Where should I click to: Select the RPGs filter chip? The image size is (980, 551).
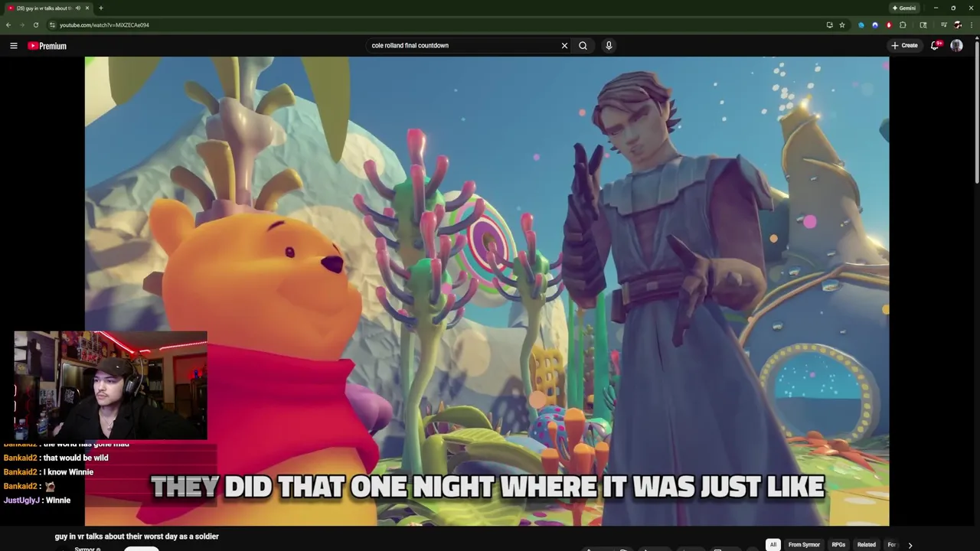(x=838, y=545)
